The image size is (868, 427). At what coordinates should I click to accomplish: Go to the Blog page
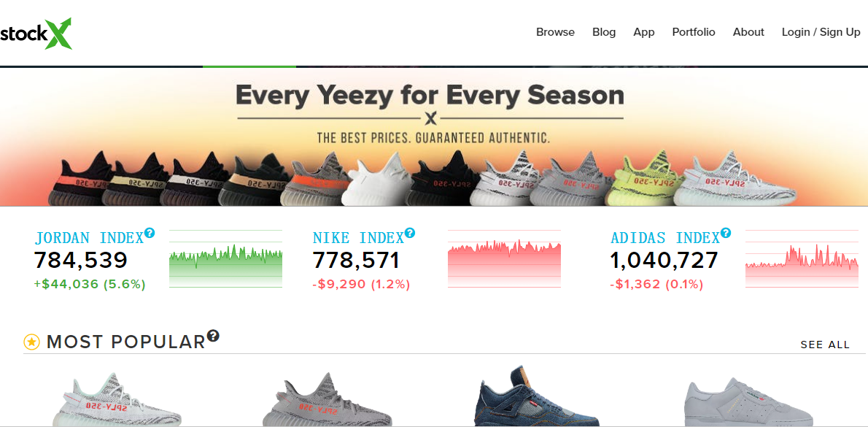[604, 32]
